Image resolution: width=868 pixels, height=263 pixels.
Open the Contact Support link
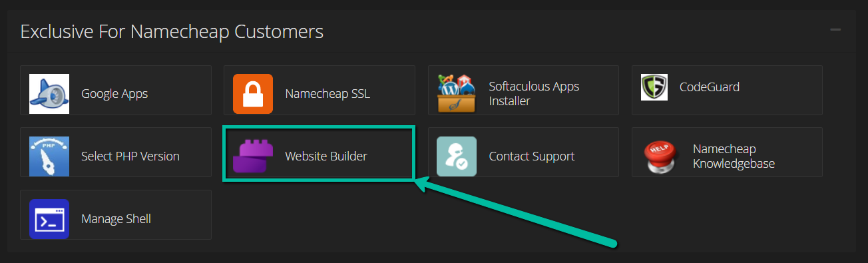(532, 156)
